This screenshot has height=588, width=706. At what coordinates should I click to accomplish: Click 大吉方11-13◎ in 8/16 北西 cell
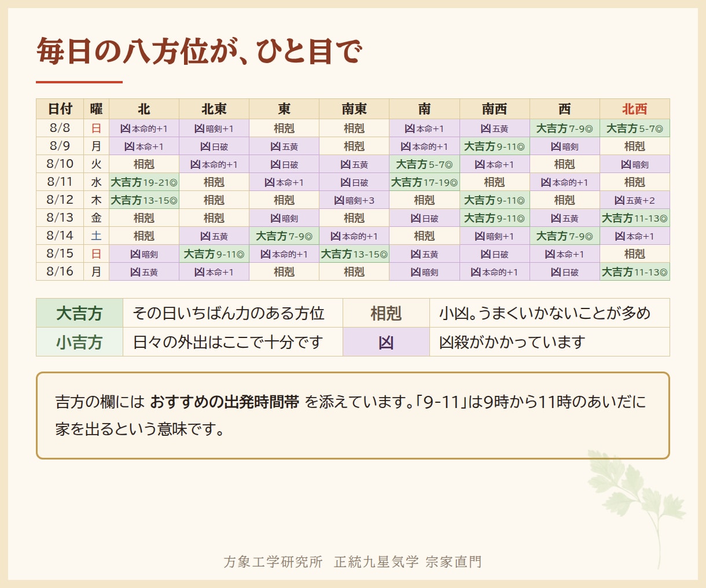point(635,271)
